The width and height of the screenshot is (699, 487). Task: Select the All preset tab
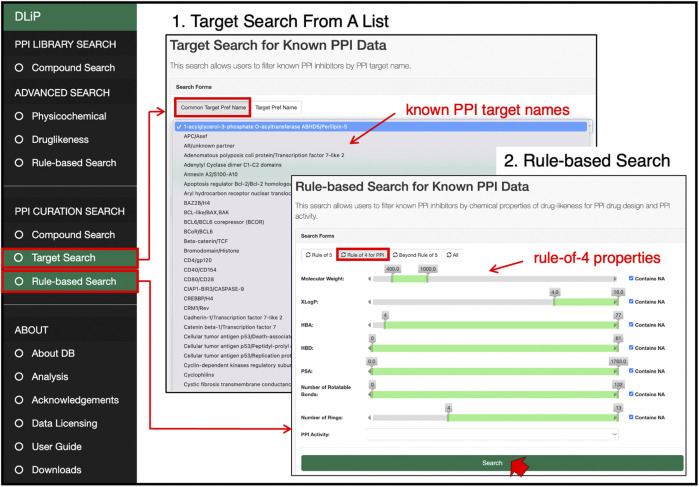tap(452, 255)
